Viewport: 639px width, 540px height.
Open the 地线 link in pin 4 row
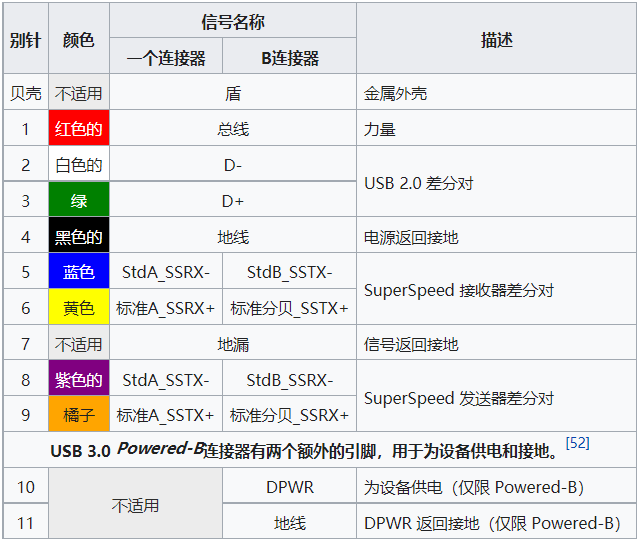pyautogui.click(x=233, y=237)
